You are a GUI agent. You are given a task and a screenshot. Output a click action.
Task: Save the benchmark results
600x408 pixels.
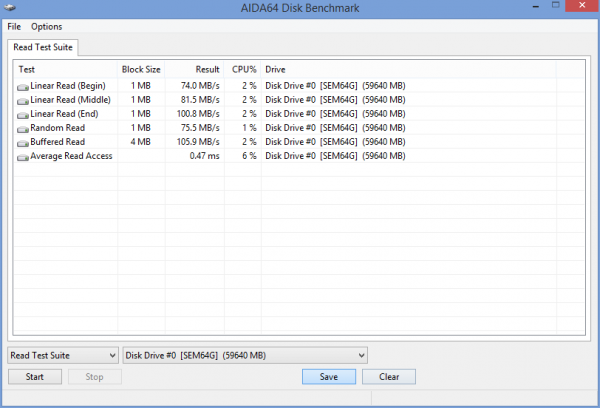(x=329, y=377)
